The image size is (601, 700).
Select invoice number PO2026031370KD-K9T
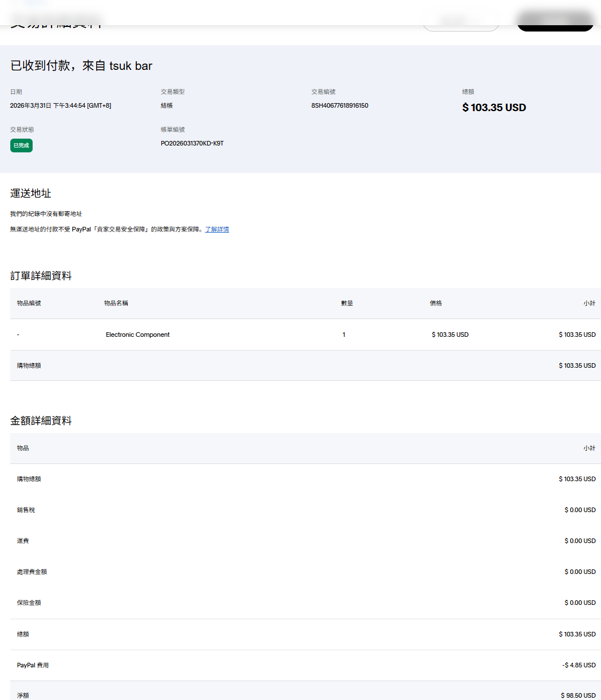coord(192,143)
